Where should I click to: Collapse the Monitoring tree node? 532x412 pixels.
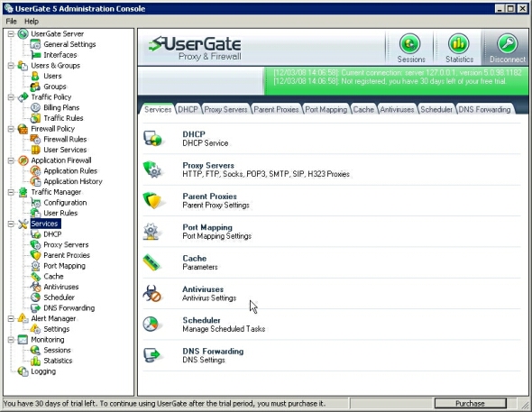tap(11, 340)
